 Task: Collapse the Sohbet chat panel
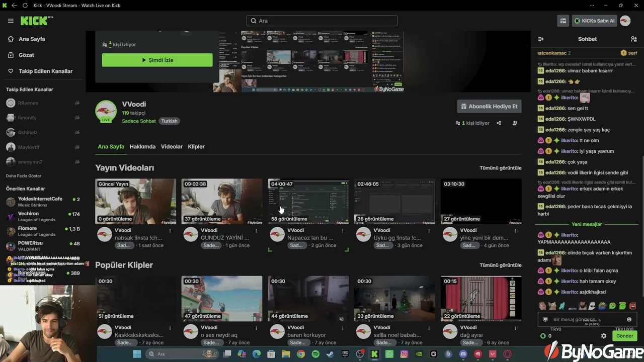[541, 39]
